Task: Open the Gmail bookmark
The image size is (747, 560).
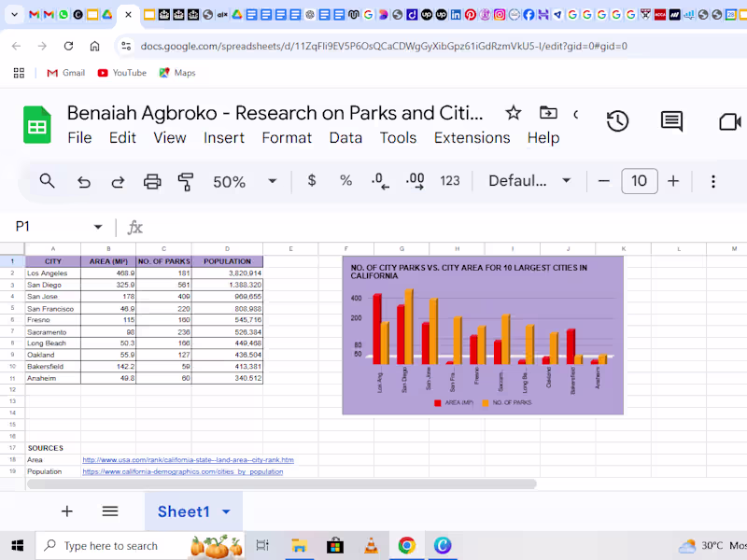Action: (65, 73)
